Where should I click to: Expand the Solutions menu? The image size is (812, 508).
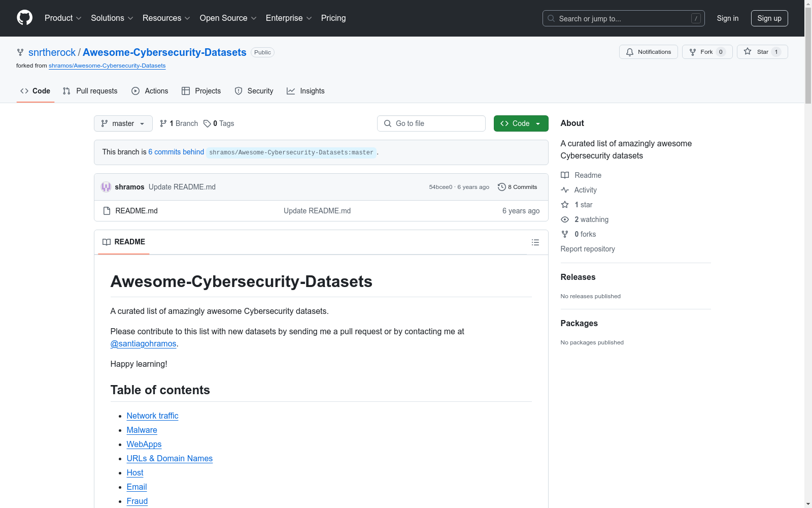point(112,18)
